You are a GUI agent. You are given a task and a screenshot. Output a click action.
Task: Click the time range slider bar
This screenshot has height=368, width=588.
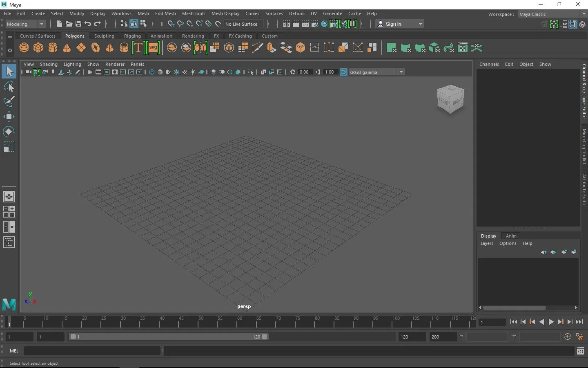coord(169,337)
